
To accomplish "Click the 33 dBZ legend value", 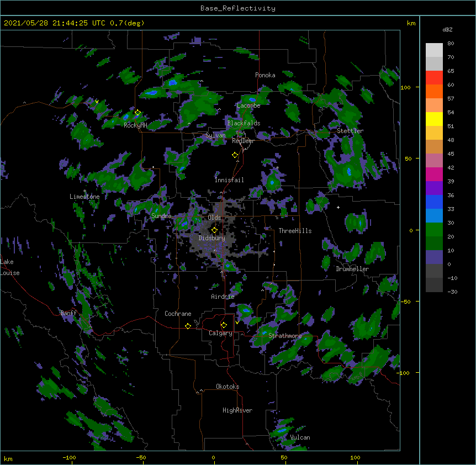I will [451, 209].
